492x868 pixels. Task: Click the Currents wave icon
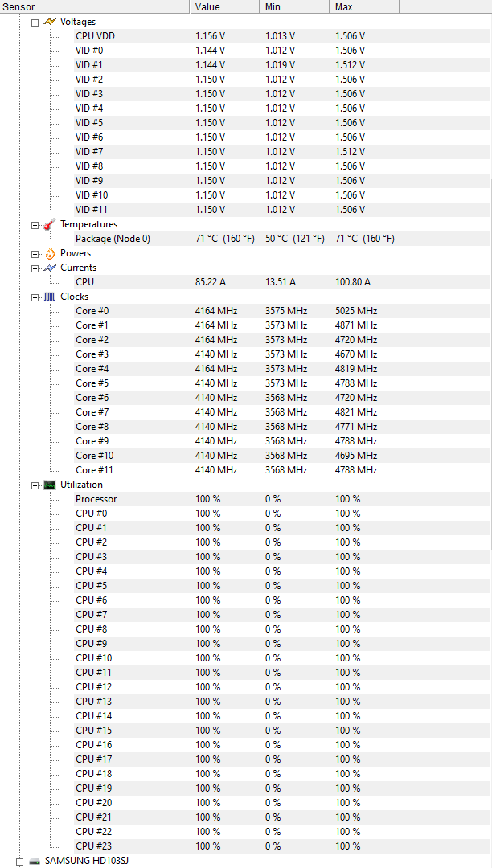pyautogui.click(x=50, y=268)
